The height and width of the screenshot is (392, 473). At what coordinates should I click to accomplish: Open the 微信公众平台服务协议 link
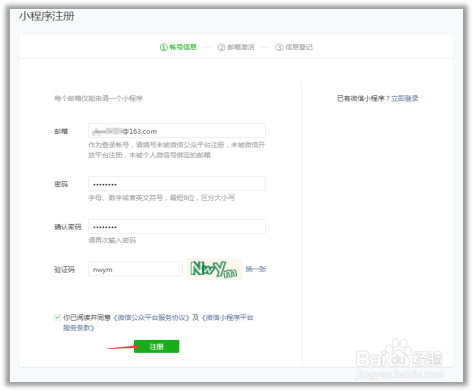click(x=152, y=318)
